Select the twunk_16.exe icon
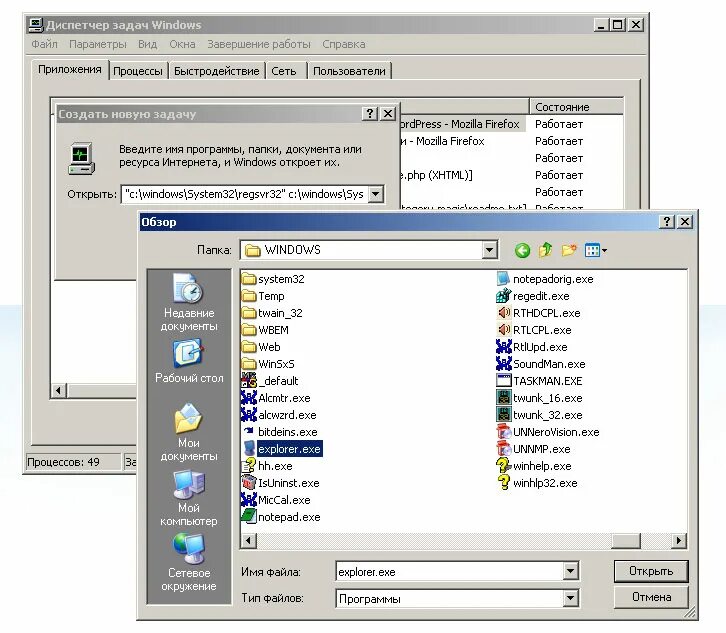This screenshot has width=726, height=633. 504,398
